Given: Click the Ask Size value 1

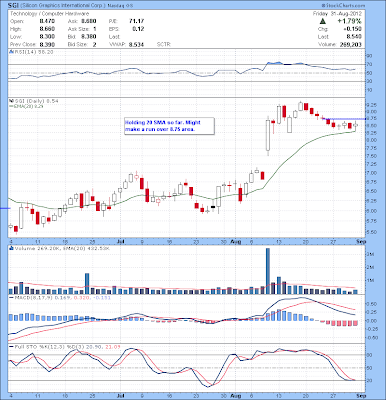Looking at the screenshot, I should coord(95,29).
